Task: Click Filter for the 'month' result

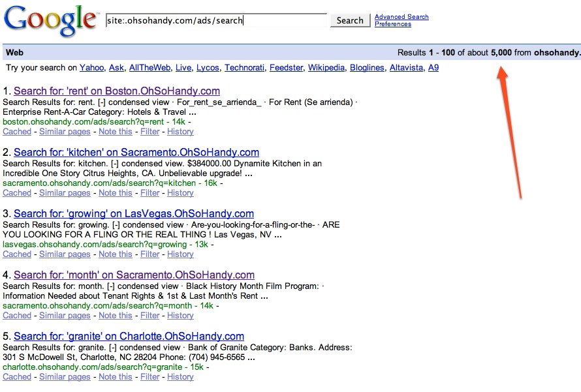Action: (x=149, y=316)
